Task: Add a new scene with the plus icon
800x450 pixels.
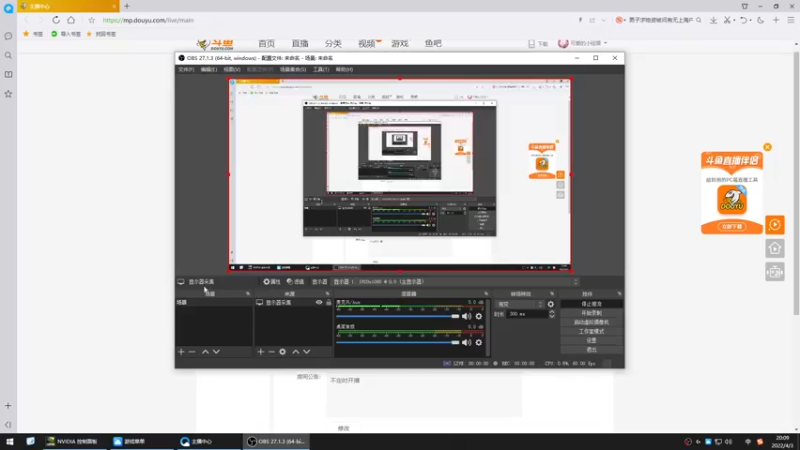Action: [x=181, y=352]
